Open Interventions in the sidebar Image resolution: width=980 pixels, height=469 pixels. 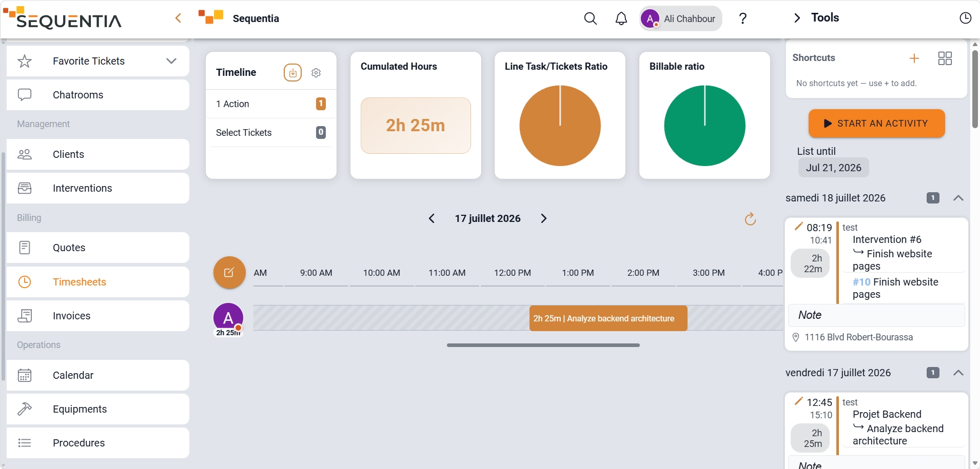pyautogui.click(x=97, y=188)
